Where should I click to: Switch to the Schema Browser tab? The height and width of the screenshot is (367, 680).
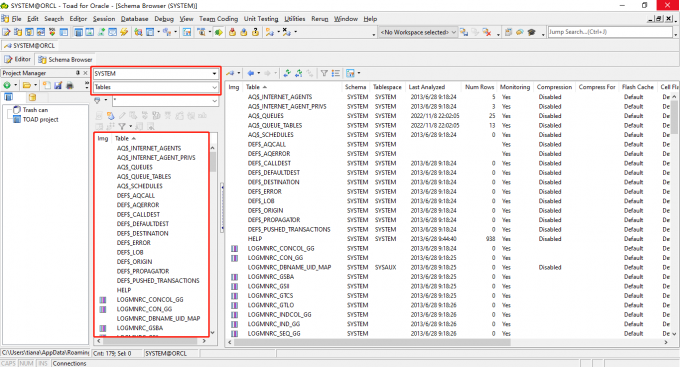click(x=65, y=59)
